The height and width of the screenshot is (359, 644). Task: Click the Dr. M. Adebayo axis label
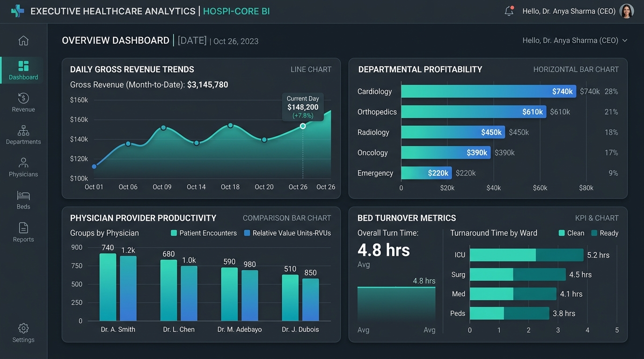[240, 330]
